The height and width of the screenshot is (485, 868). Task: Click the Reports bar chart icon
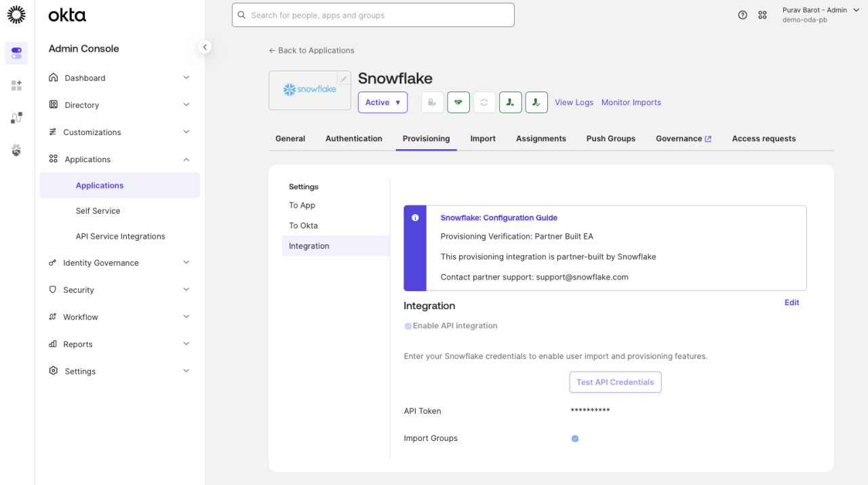click(53, 344)
